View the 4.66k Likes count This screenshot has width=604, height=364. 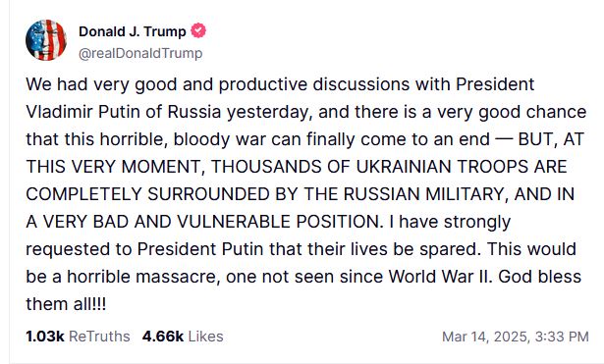163,337
